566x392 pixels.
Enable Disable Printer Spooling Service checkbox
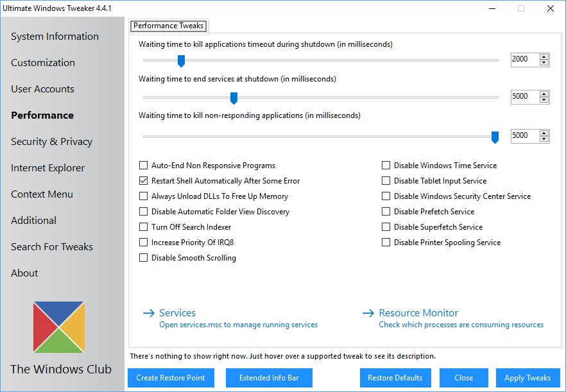click(x=386, y=243)
